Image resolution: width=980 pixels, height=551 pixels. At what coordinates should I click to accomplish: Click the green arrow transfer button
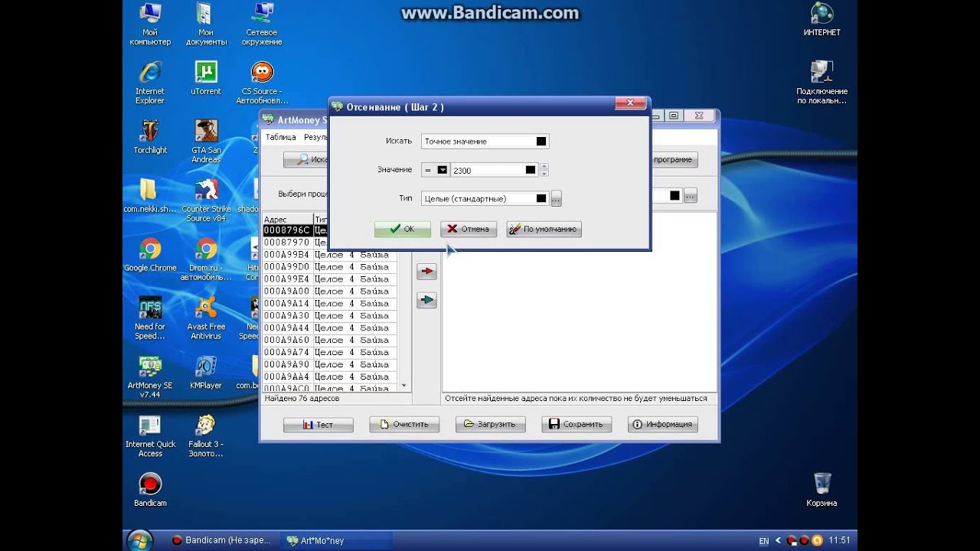point(426,300)
